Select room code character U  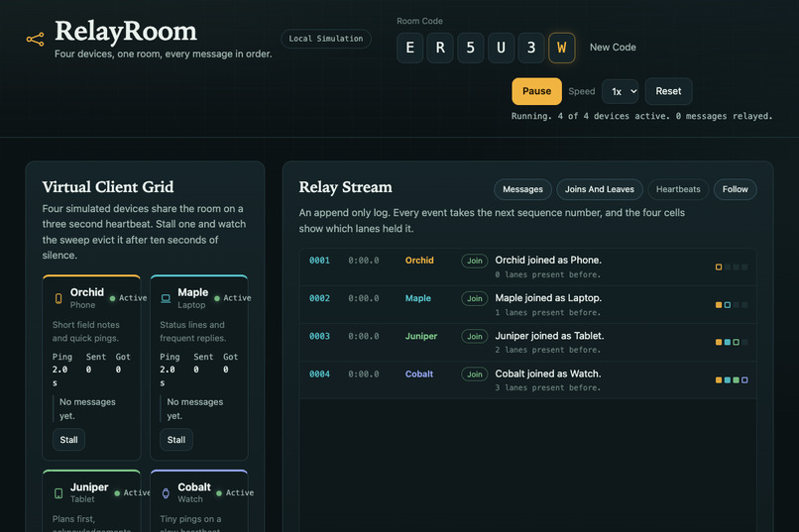coord(501,48)
